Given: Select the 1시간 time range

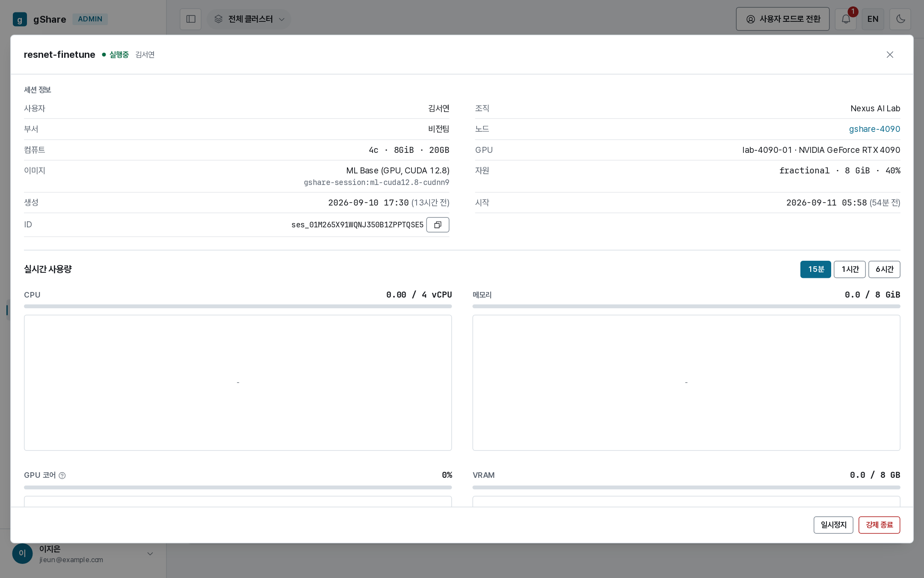Looking at the screenshot, I should 850,269.
